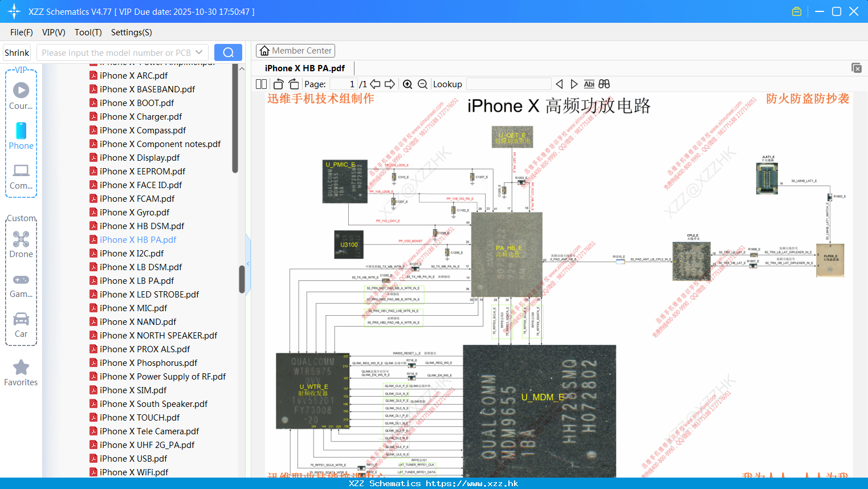Image resolution: width=868 pixels, height=489 pixels.
Task: Click the Shrink button
Action: tap(17, 52)
